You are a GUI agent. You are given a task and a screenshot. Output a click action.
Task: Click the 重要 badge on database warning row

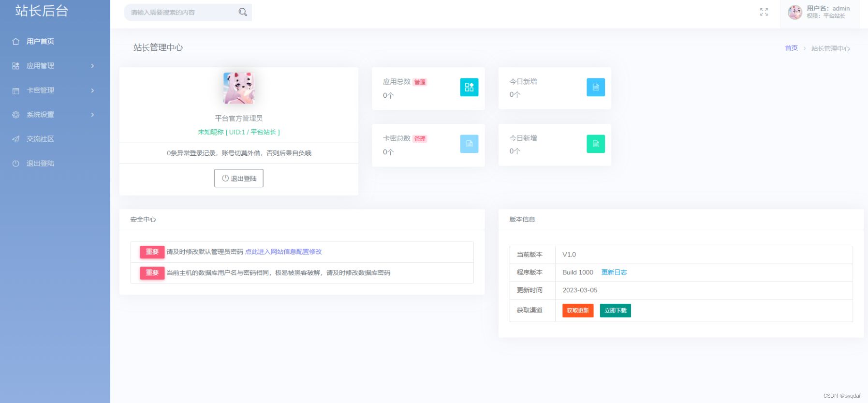pyautogui.click(x=152, y=273)
